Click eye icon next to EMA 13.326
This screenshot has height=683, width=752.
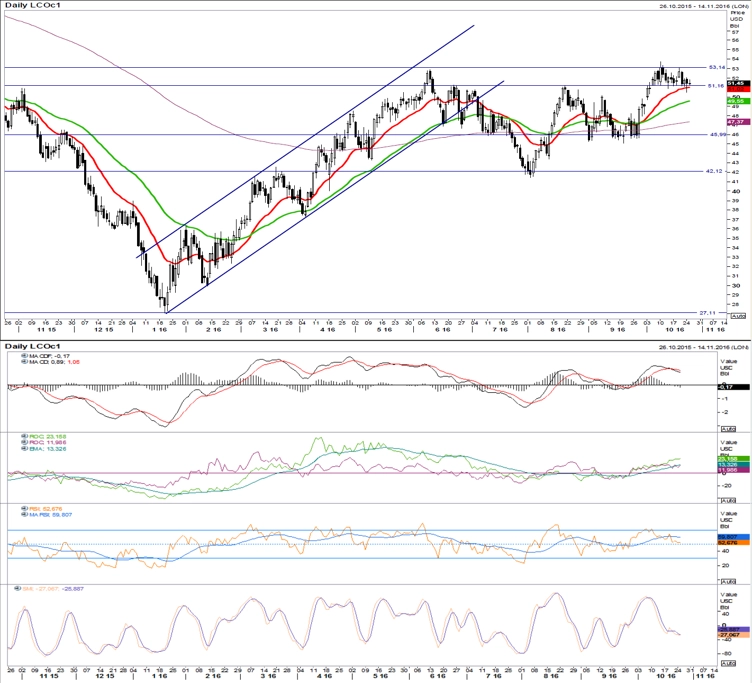24,449
